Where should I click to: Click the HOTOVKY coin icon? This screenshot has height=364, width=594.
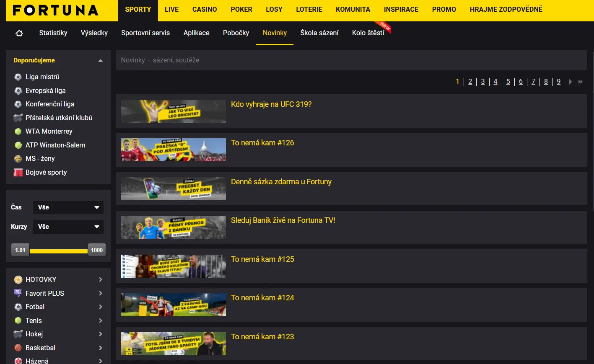coord(18,280)
